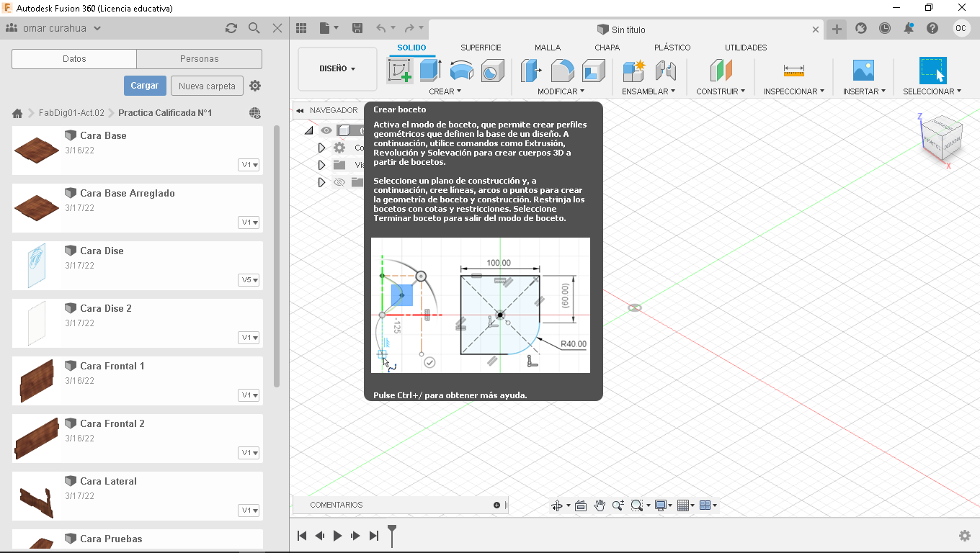The image size is (980, 553).
Task: Activate the Pan tool in the navigation bar
Action: tap(600, 505)
